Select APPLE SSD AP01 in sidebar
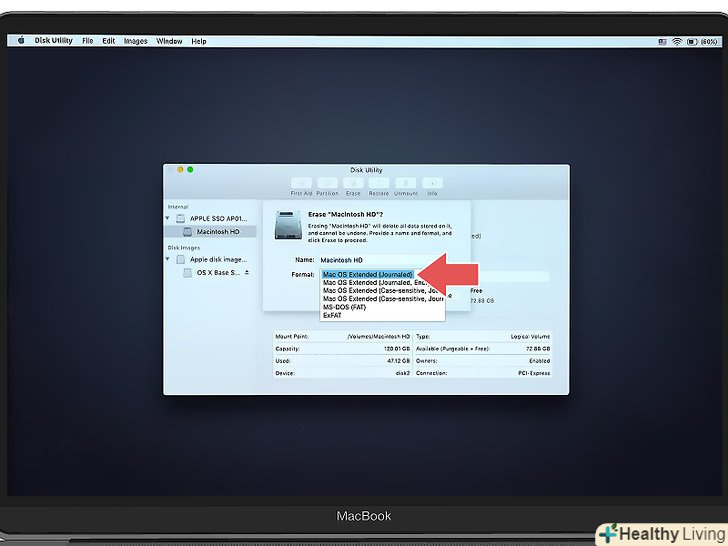 coord(218,218)
